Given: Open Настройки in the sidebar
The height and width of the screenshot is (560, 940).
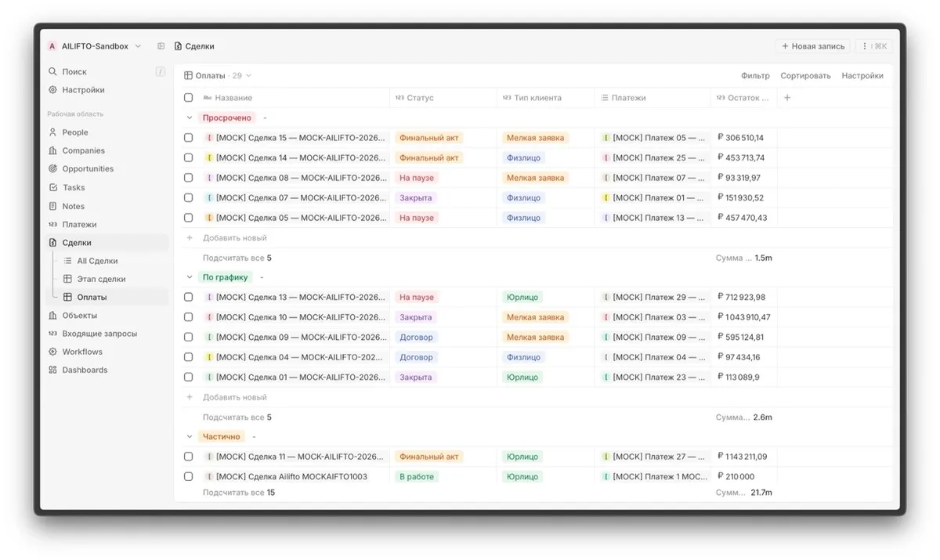Looking at the screenshot, I should [83, 90].
